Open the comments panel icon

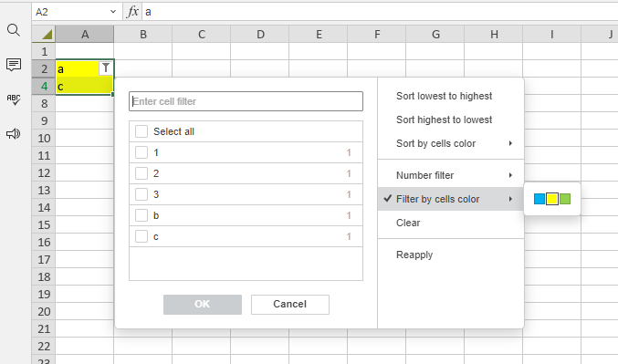click(14, 64)
